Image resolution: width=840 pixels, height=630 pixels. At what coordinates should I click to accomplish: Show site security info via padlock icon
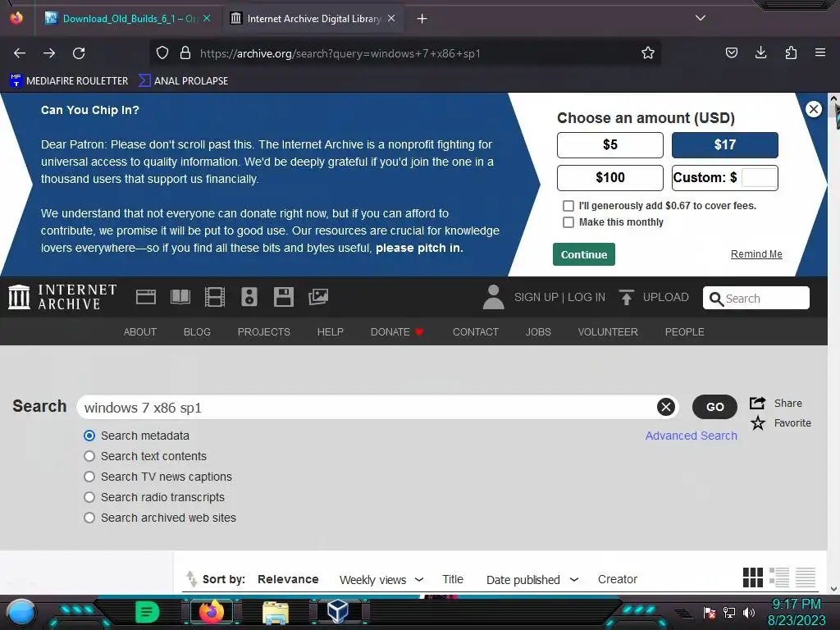tap(185, 53)
